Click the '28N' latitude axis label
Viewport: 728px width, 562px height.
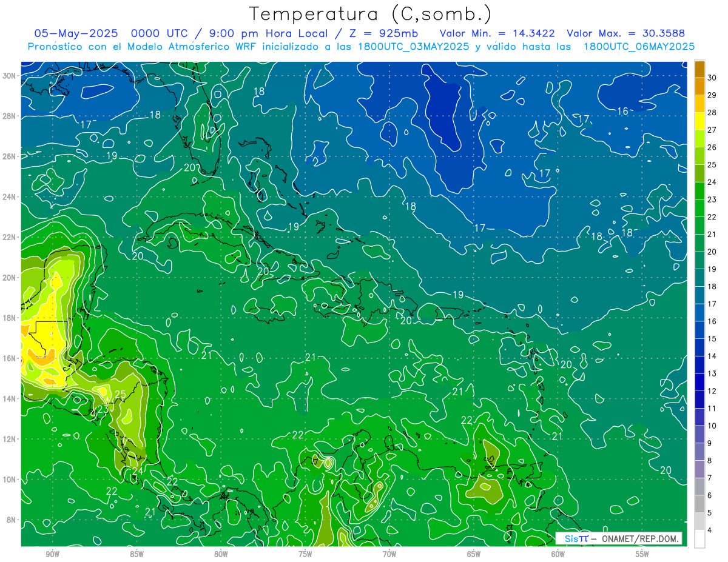(x=8, y=116)
